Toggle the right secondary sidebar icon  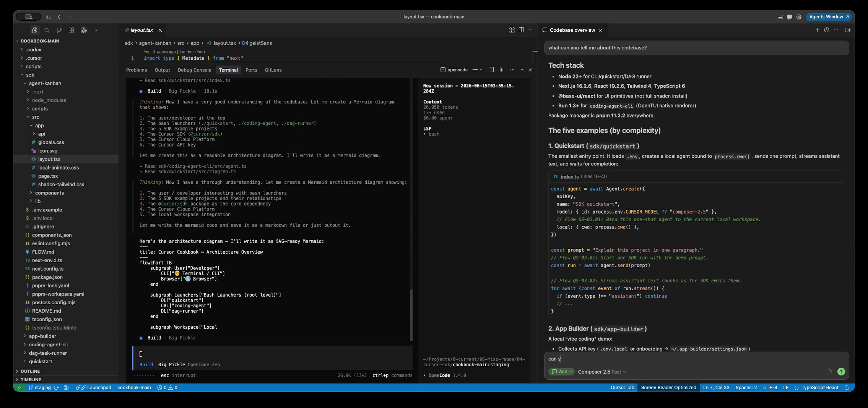click(847, 30)
